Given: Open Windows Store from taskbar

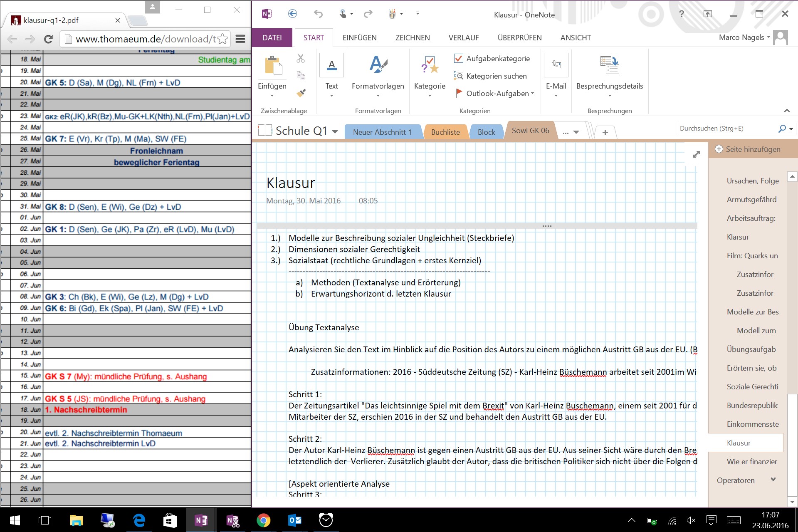Looking at the screenshot, I should (x=170, y=520).
